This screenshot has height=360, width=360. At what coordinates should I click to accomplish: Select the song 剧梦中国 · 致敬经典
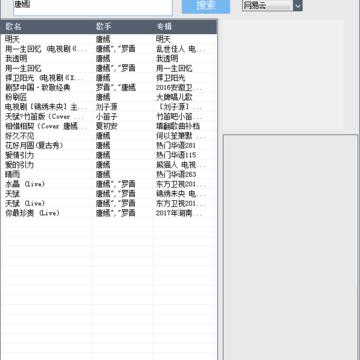click(38, 87)
